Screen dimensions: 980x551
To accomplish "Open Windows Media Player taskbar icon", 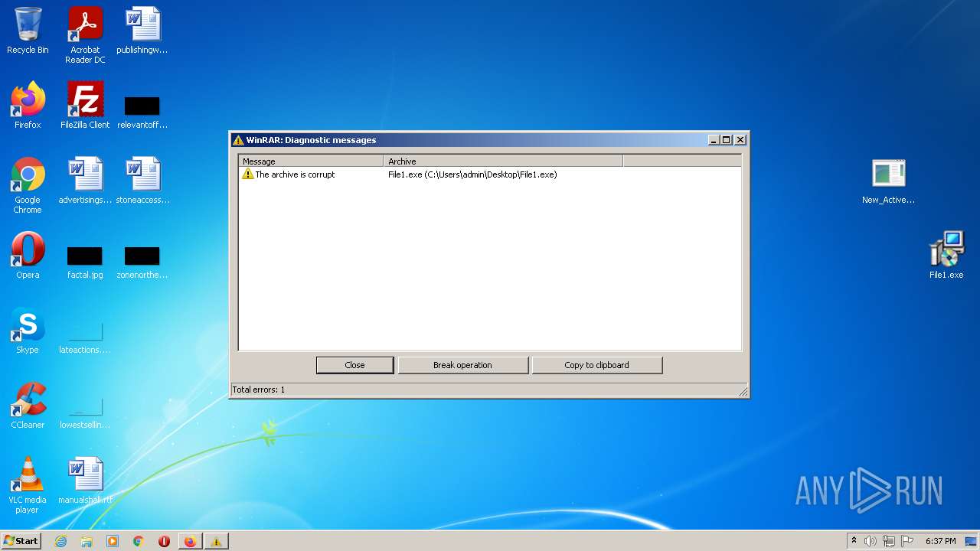I will coord(113,541).
